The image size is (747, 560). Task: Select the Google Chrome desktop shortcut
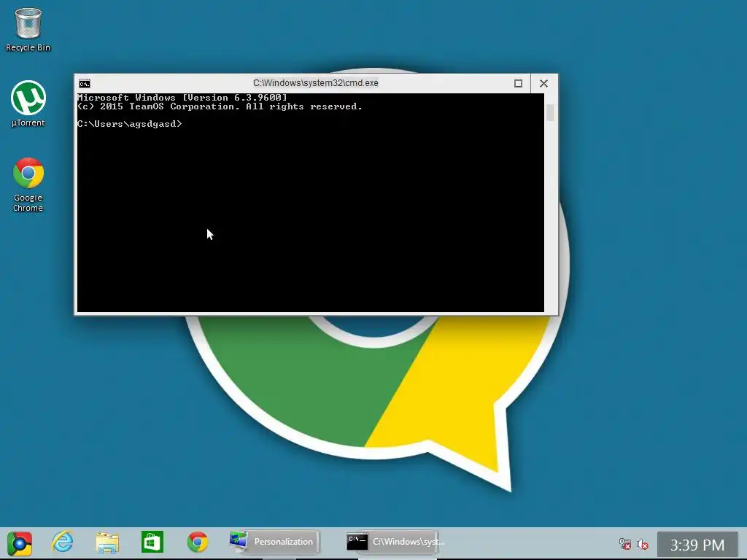click(x=28, y=184)
